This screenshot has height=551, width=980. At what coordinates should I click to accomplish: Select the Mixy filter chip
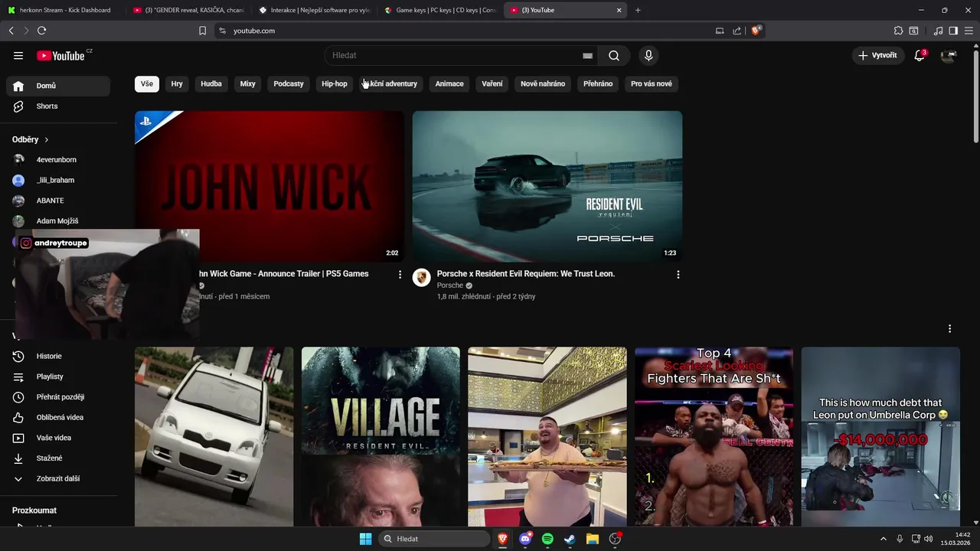(247, 83)
